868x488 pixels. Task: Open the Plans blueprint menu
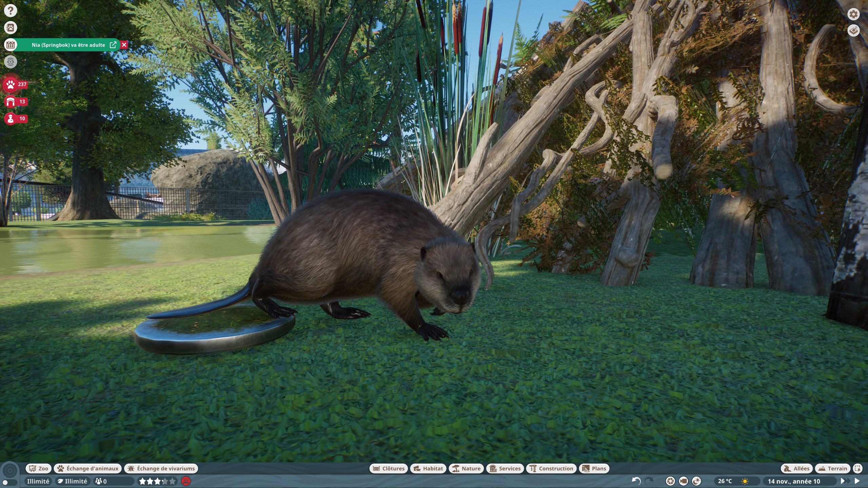click(x=594, y=468)
